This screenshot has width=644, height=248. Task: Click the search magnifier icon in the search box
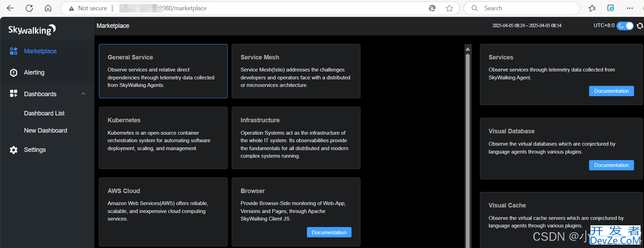(x=475, y=8)
